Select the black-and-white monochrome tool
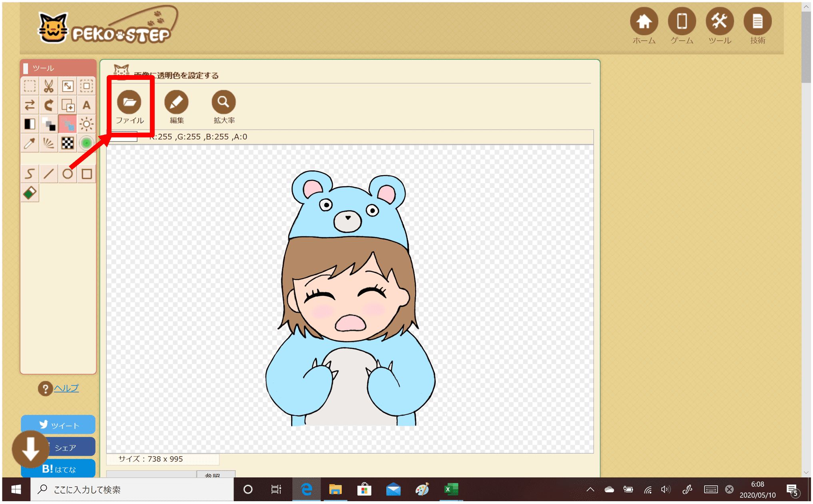The width and height of the screenshot is (813, 504). [x=30, y=124]
